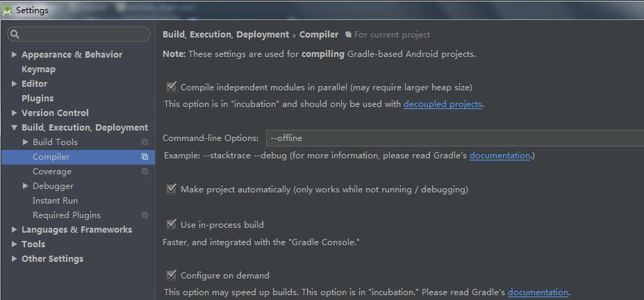This screenshot has width=644, height=300.
Task: Click the search magnifier icon in settings
Action: point(15,34)
